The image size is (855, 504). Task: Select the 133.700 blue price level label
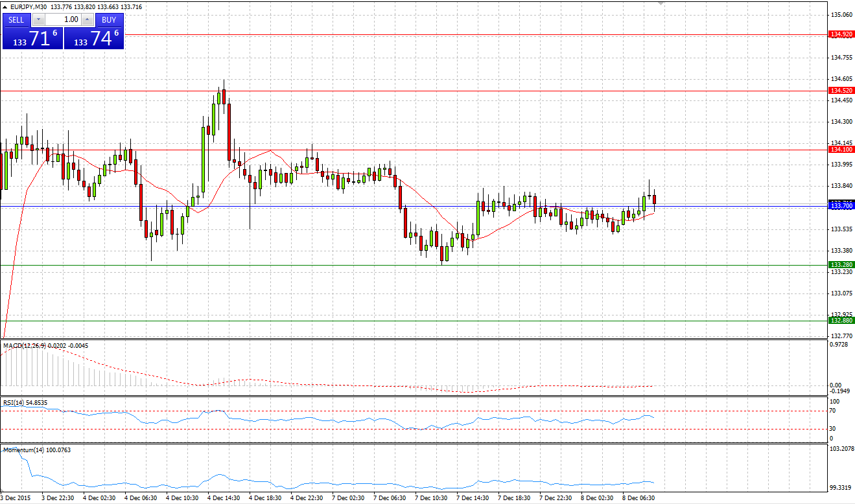841,205
